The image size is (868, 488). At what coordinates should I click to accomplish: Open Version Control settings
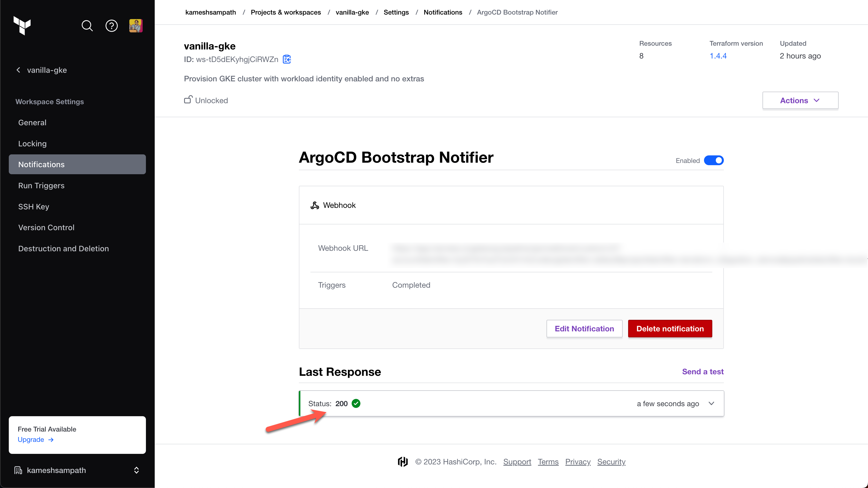click(46, 227)
